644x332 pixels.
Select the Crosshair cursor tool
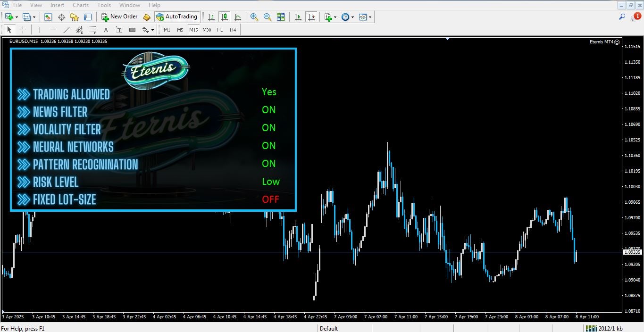[22, 30]
